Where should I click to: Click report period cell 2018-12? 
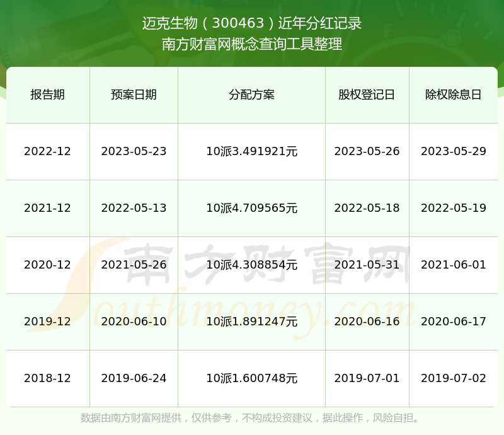click(48, 378)
